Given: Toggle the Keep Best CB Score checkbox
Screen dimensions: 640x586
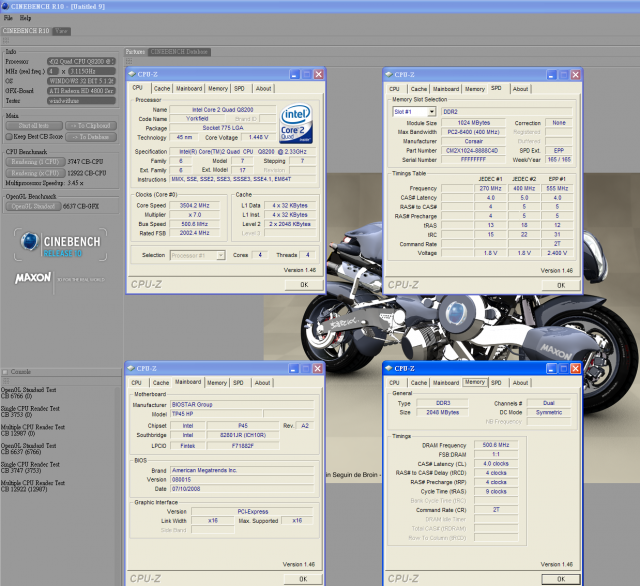Looking at the screenshot, I should (x=9, y=137).
